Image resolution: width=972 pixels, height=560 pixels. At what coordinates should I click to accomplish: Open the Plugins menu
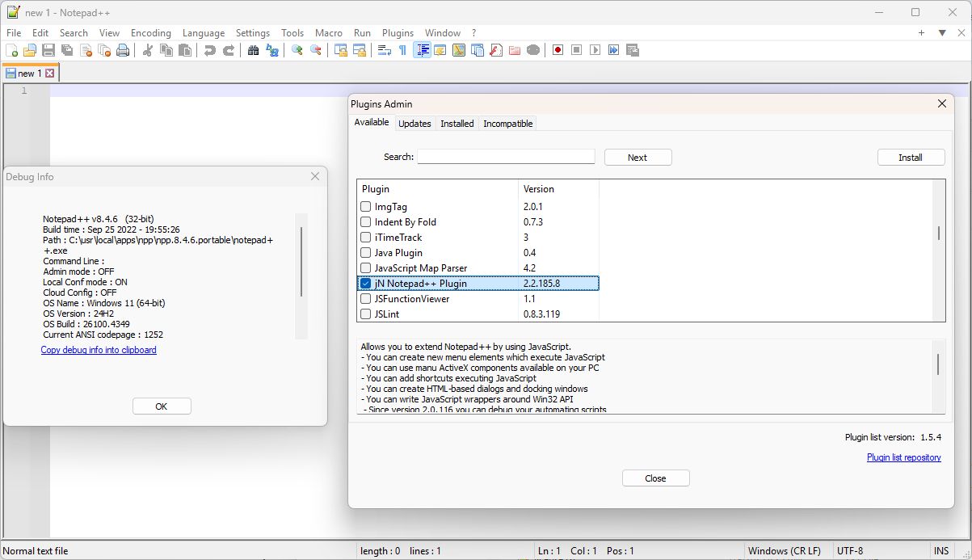coord(398,33)
